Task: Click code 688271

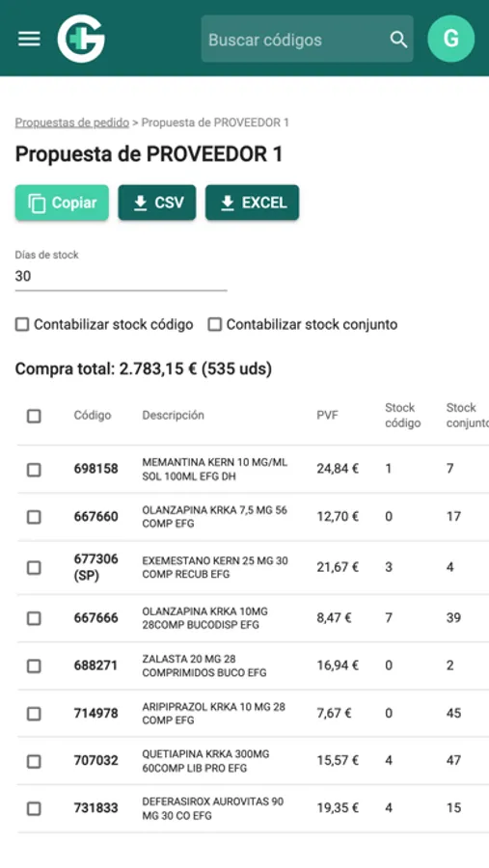Action: [95, 665]
